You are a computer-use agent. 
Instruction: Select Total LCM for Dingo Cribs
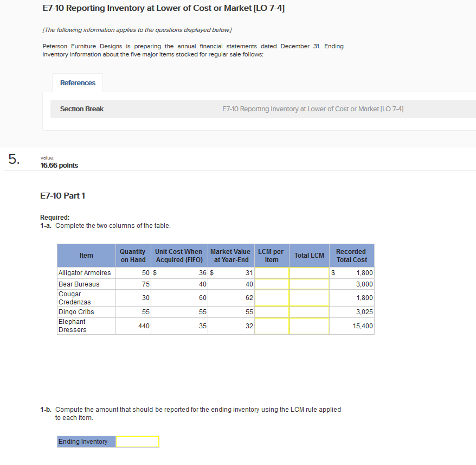click(309, 312)
